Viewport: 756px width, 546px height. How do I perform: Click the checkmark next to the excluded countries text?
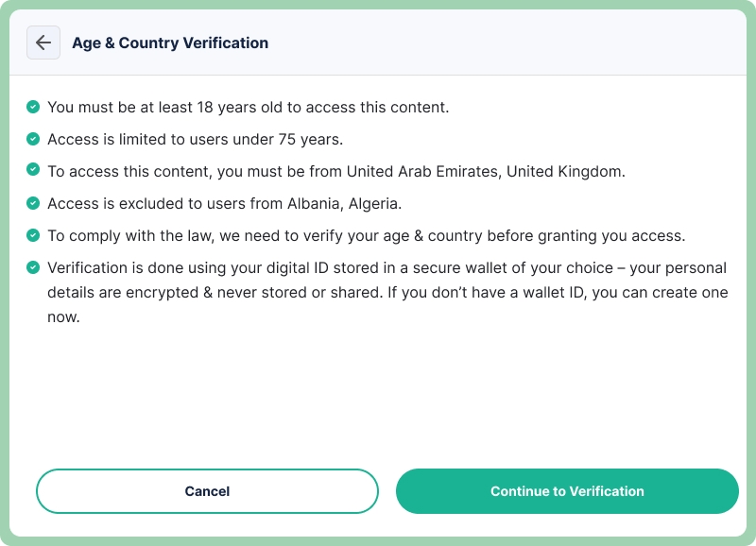[31, 203]
